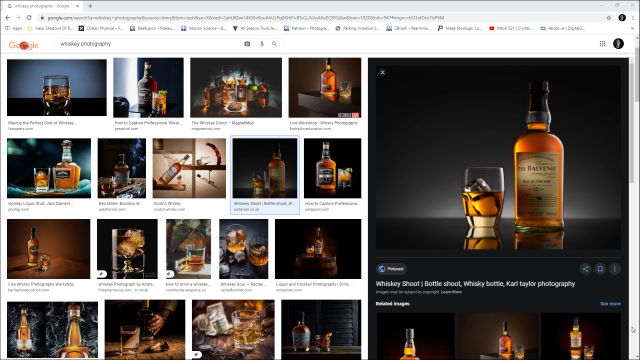The height and width of the screenshot is (360, 640).
Task: Open the Scotch Whisky shelf thumbnail
Action: (189, 168)
